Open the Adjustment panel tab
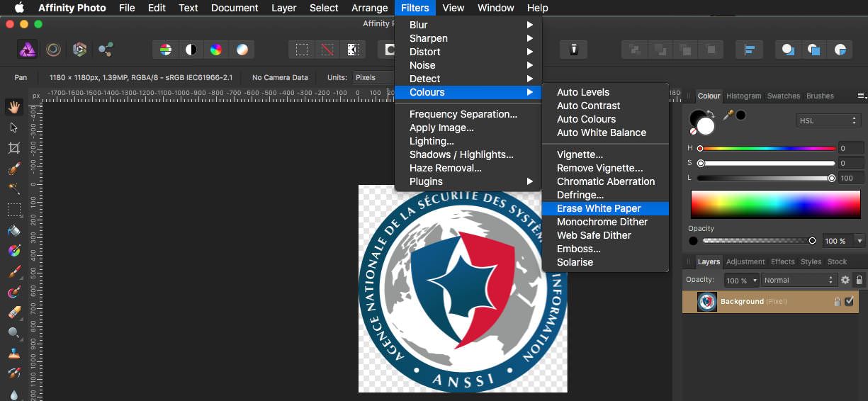Screen dimensions: 868x401 745,261
